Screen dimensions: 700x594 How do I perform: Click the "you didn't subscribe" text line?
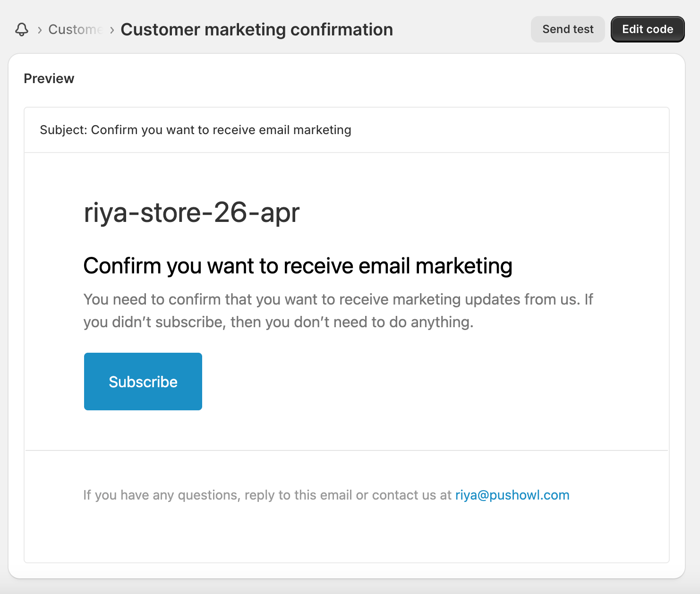pyautogui.click(x=278, y=322)
